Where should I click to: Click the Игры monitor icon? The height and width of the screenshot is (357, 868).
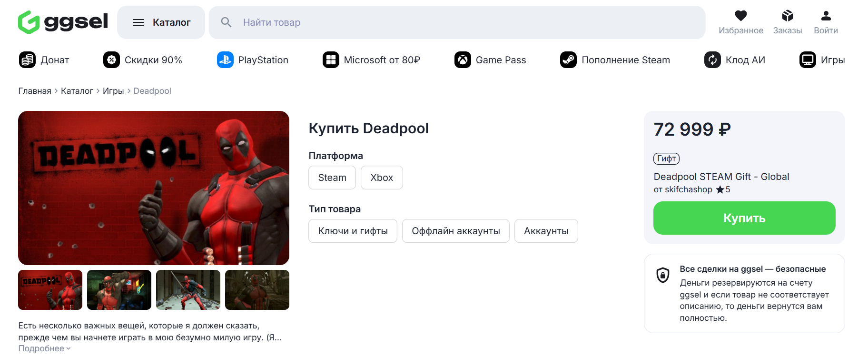pyautogui.click(x=808, y=60)
